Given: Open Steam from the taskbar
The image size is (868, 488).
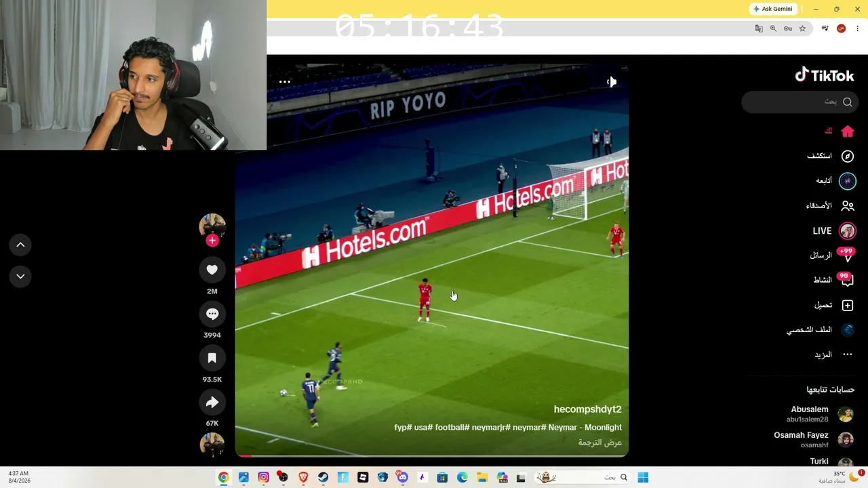Looking at the screenshot, I should 323,478.
